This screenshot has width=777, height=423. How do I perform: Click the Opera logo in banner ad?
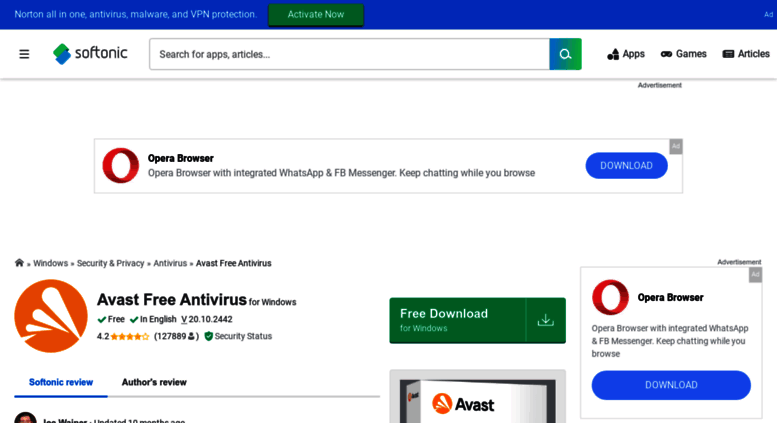[x=120, y=165]
